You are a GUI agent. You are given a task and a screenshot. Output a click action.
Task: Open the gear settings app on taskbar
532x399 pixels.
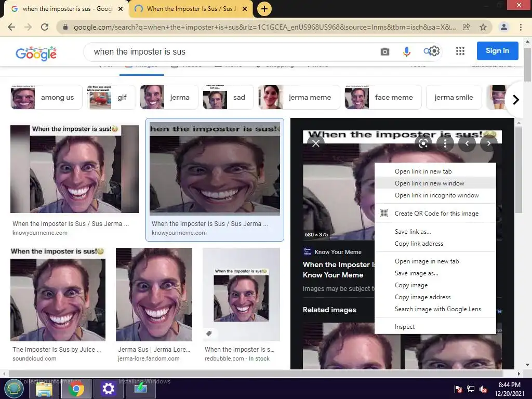pyautogui.click(x=108, y=389)
